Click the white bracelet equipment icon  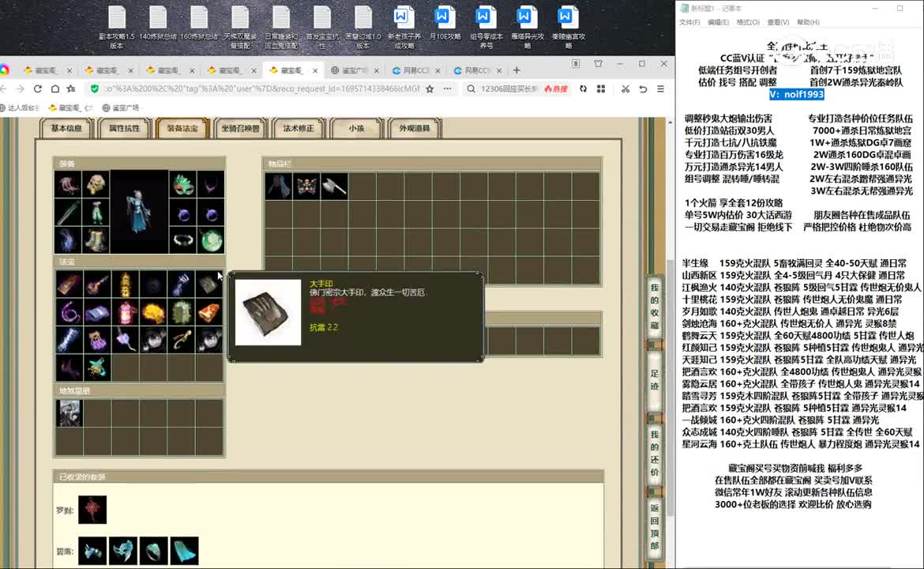click(183, 240)
